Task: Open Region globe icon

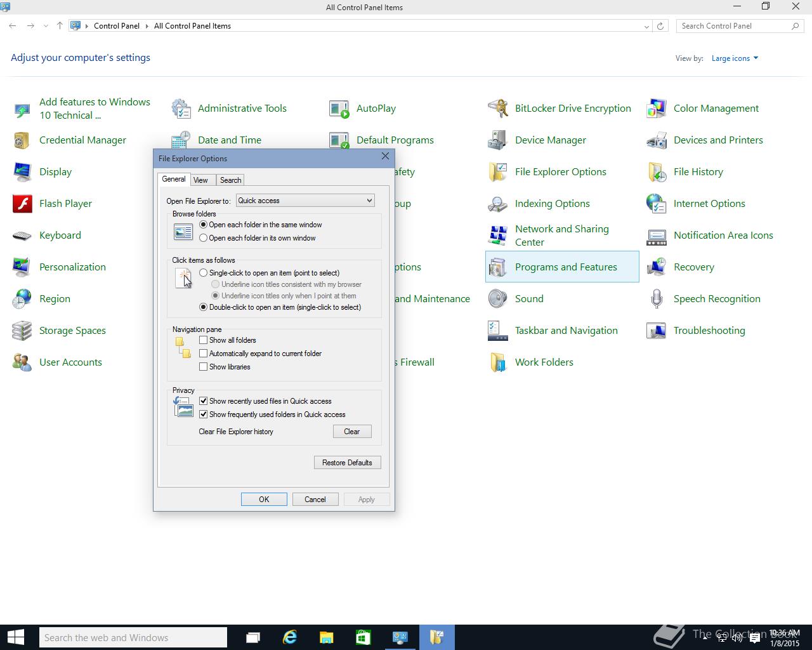Action: click(x=22, y=299)
